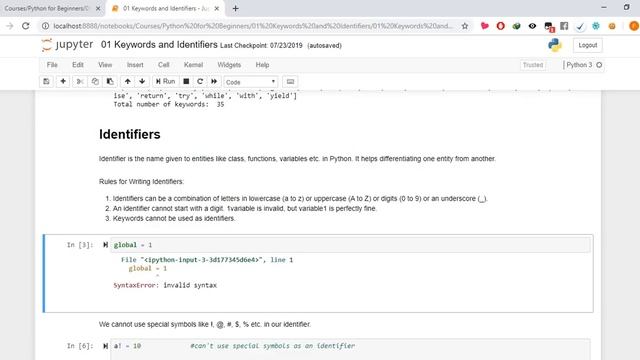This screenshot has width=640, height=360.
Task: Insert a cell below with plus icon
Action: [x=63, y=82]
